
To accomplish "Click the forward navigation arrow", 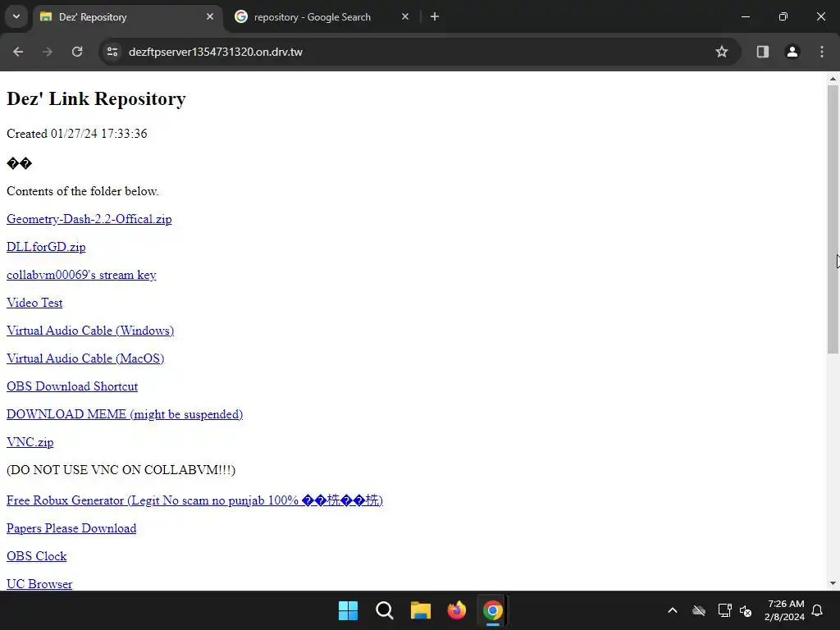I will point(48,52).
